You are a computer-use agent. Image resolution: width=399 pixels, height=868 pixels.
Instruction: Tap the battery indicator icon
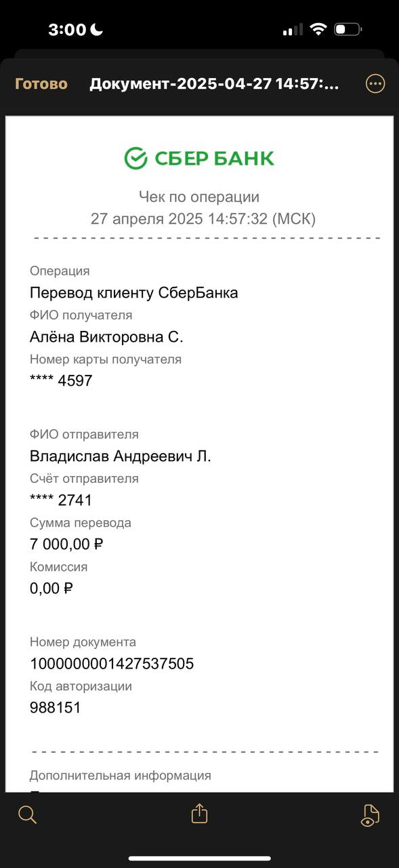point(348,29)
